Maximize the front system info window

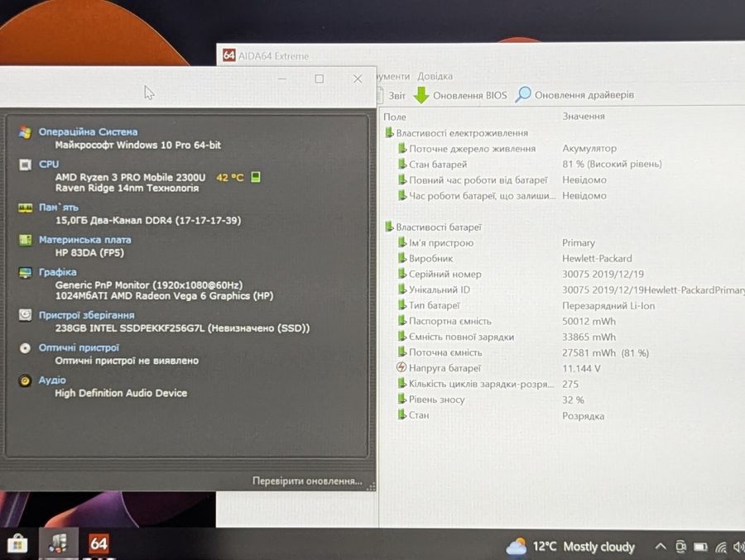(x=320, y=79)
